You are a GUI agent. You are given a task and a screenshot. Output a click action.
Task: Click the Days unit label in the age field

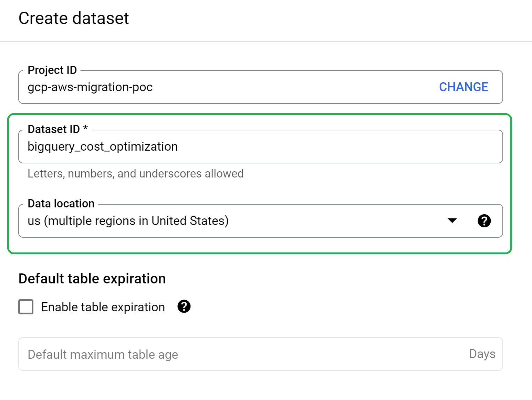point(482,354)
